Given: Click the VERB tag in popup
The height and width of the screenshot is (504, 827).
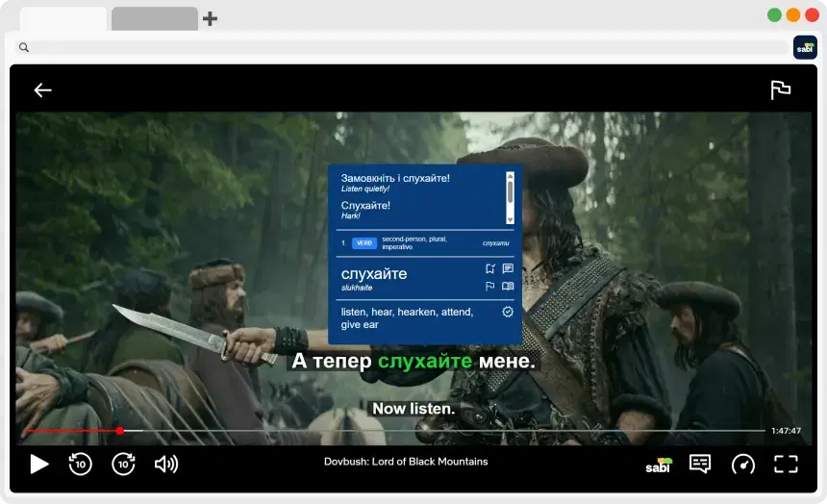Looking at the screenshot, I should pos(363,243).
